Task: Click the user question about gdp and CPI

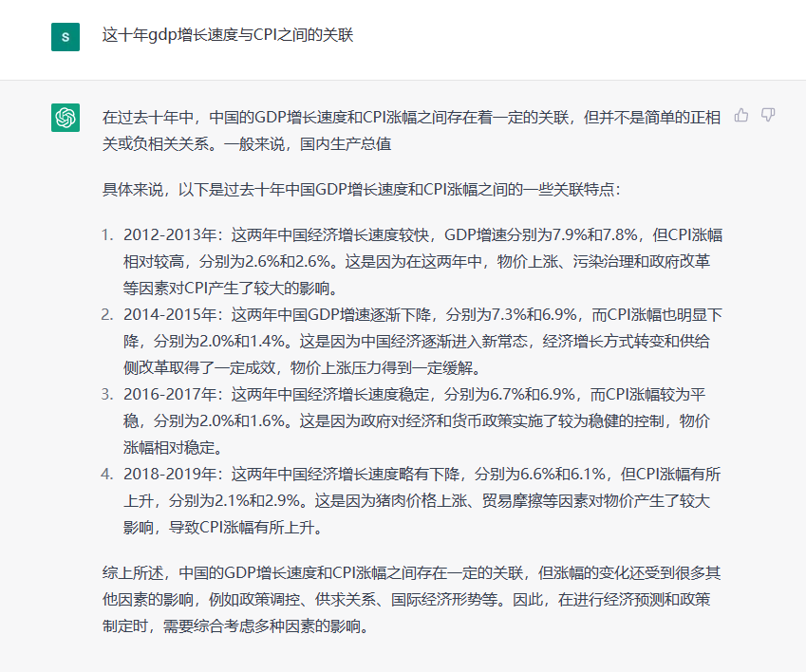Action: tap(228, 35)
